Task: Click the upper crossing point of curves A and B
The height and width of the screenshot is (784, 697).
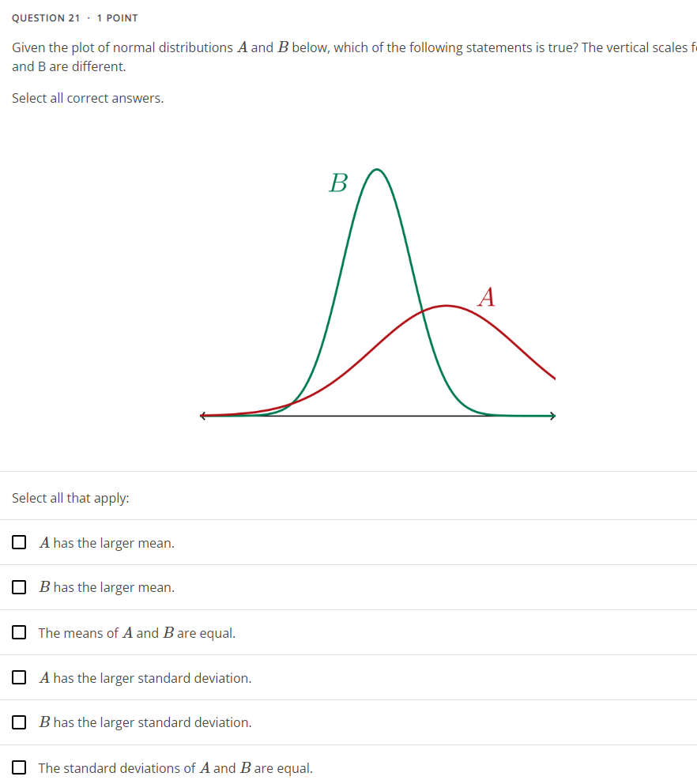Action: click(x=423, y=311)
